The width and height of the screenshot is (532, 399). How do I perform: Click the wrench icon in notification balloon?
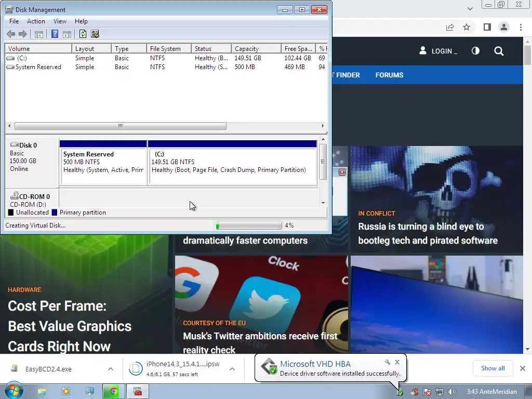tap(387, 362)
